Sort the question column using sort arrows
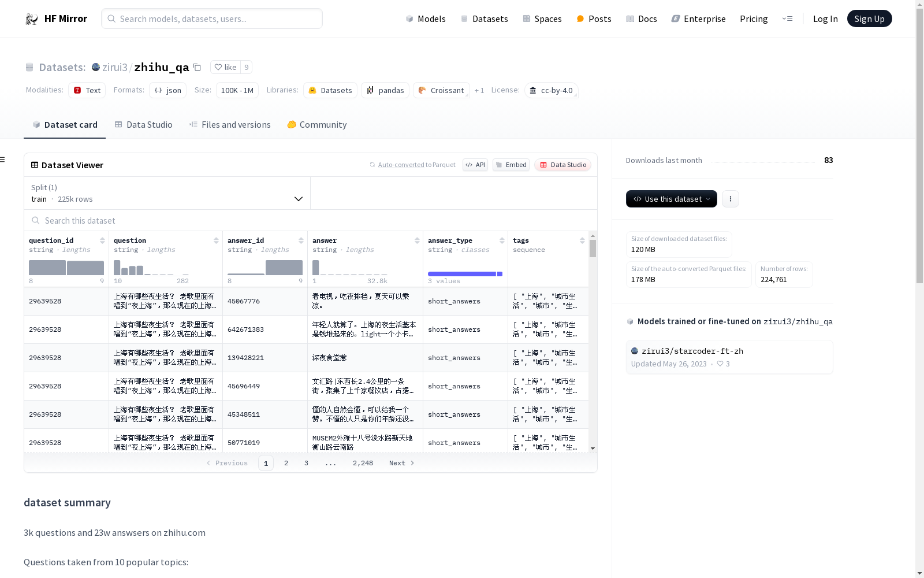The image size is (924, 578). tap(216, 240)
